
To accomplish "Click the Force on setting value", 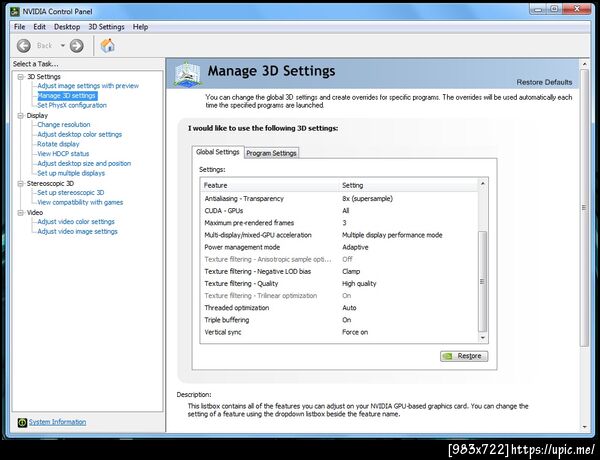I will pyautogui.click(x=355, y=332).
